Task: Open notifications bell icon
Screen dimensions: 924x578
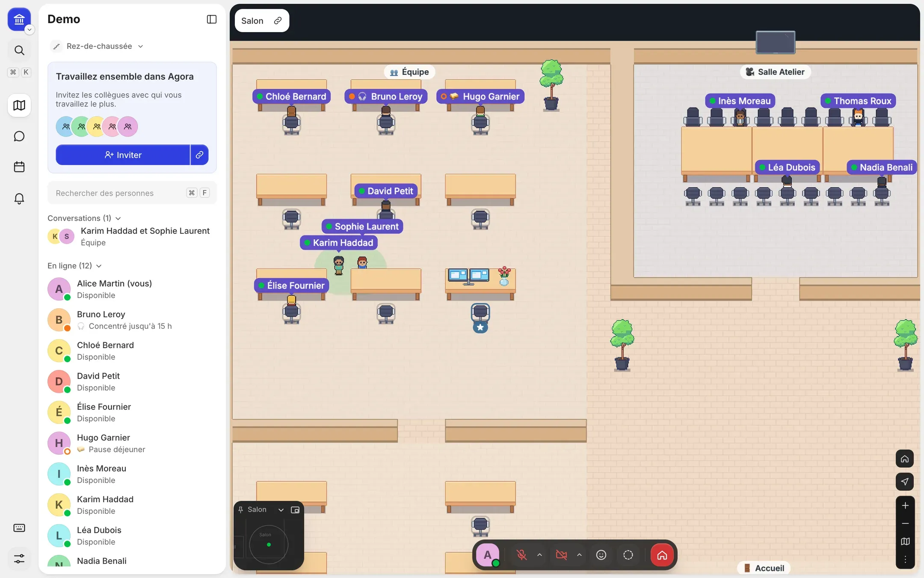Action: 19,198
